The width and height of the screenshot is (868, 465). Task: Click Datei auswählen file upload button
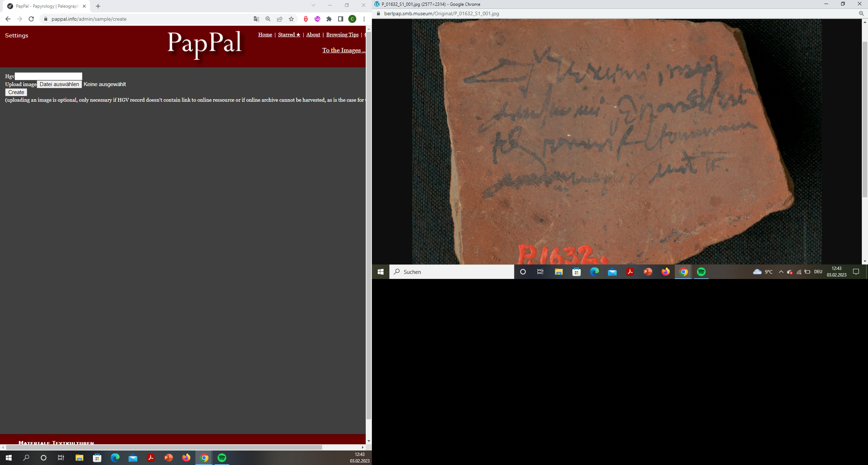(x=60, y=84)
